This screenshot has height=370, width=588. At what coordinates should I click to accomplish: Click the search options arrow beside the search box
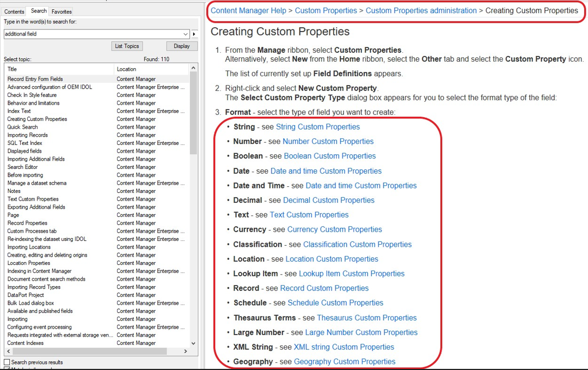pyautogui.click(x=194, y=34)
